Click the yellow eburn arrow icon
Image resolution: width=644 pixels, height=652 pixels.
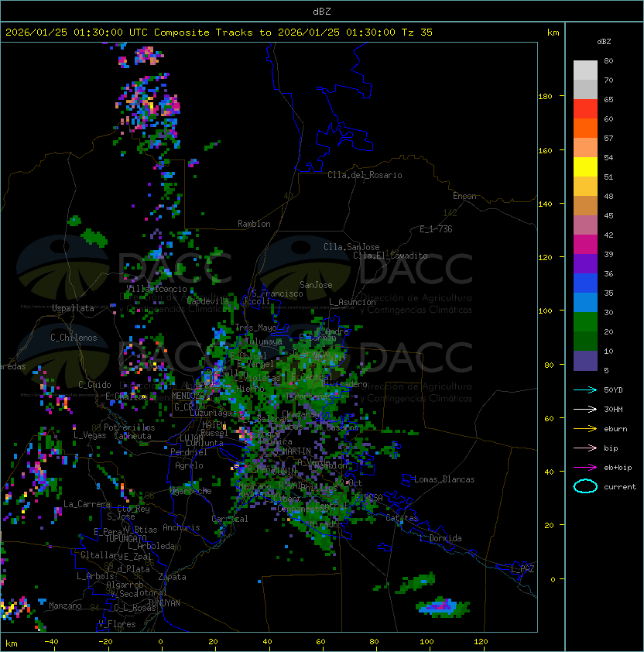585,428
